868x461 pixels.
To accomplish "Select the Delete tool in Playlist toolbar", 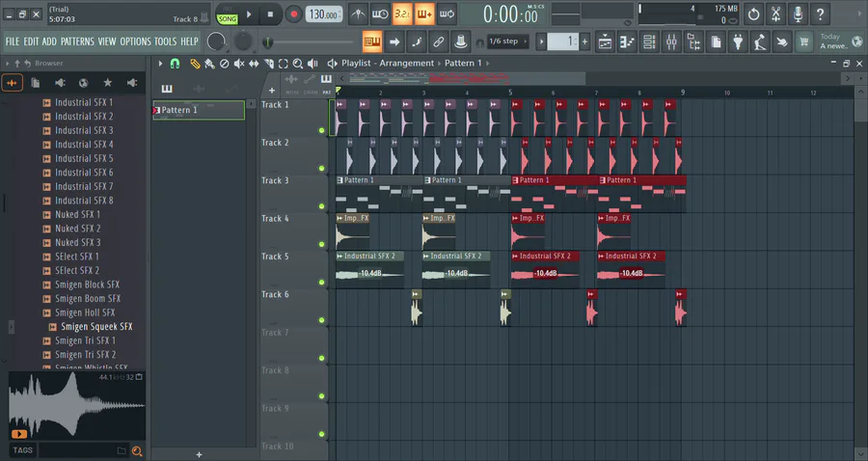I will click(224, 64).
